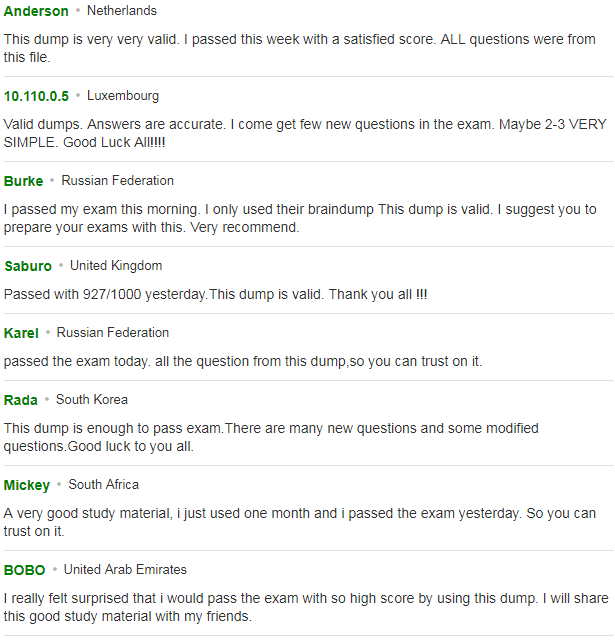This screenshot has width=615, height=641.
Task: Click Anderson's review about the very valid dump
Action: click(x=299, y=48)
